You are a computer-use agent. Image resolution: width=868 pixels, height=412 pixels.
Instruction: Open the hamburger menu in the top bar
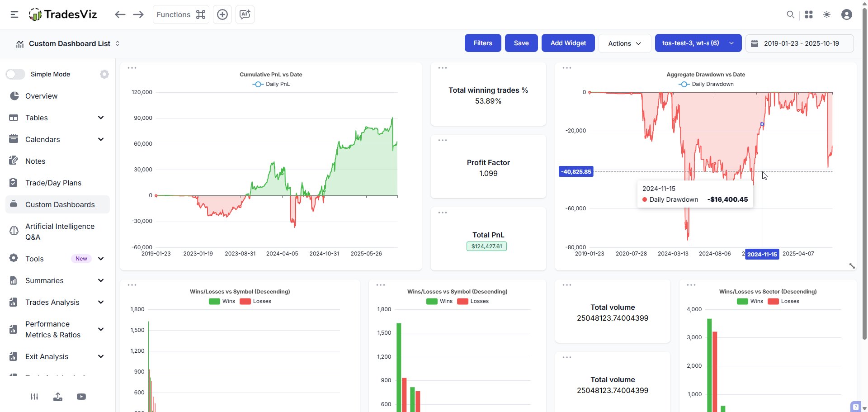point(14,14)
